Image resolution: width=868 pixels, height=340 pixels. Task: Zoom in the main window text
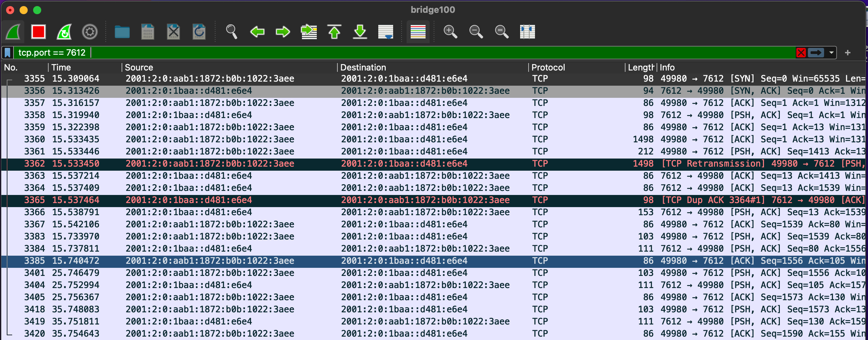point(450,32)
